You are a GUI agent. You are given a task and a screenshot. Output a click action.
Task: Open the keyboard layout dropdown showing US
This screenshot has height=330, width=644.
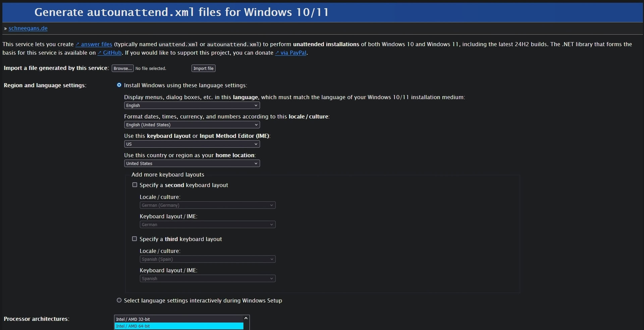(192, 144)
